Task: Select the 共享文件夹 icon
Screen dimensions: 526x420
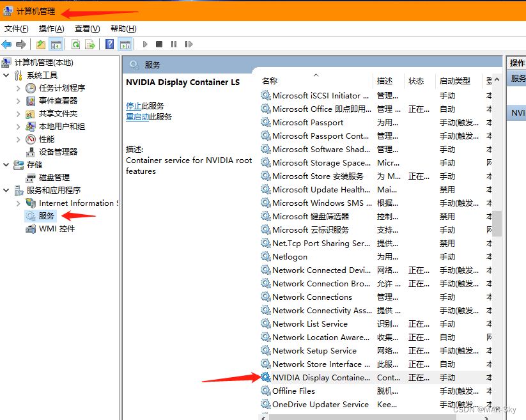Action: [x=31, y=114]
